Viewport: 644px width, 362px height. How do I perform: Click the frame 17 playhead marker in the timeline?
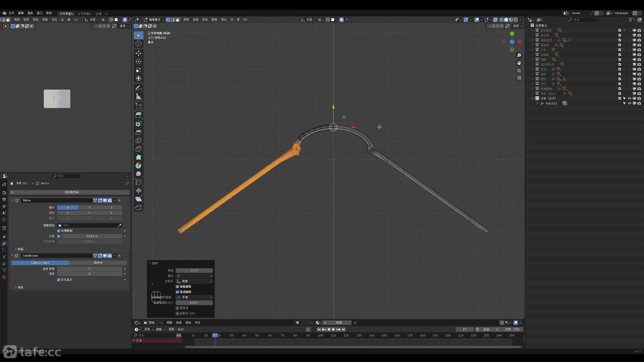point(215,335)
